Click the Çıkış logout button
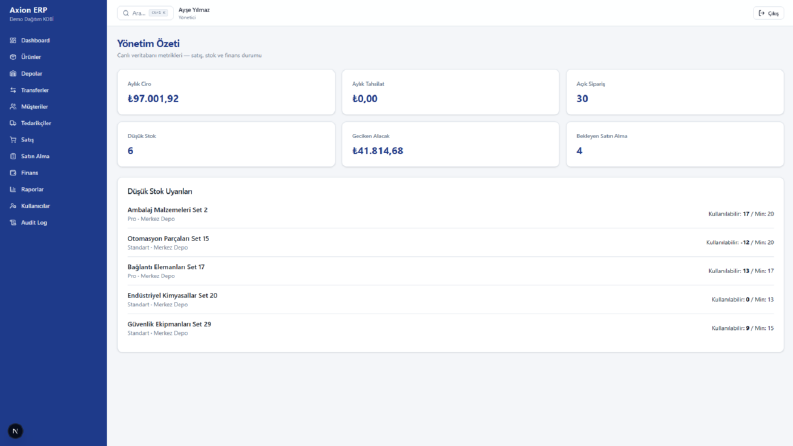This screenshot has height=446, width=793. coord(768,13)
